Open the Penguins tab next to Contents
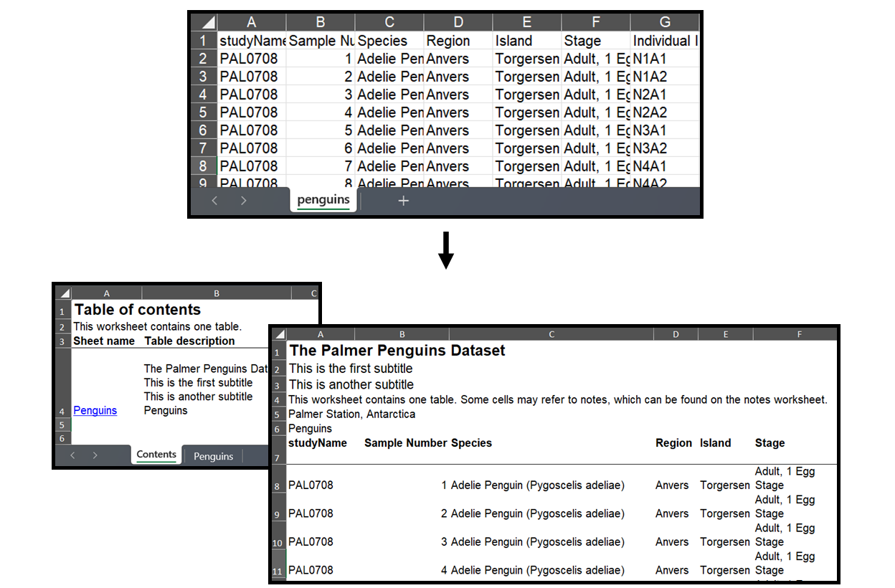The image size is (895, 588). (x=213, y=456)
